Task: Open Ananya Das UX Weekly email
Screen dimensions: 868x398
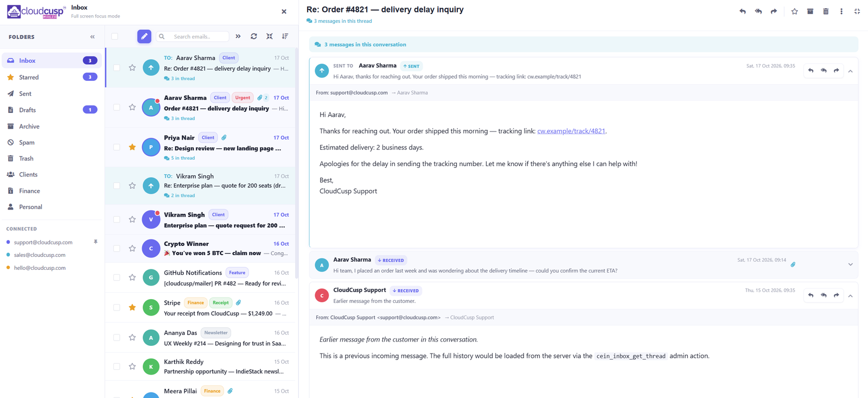Action: (x=201, y=338)
